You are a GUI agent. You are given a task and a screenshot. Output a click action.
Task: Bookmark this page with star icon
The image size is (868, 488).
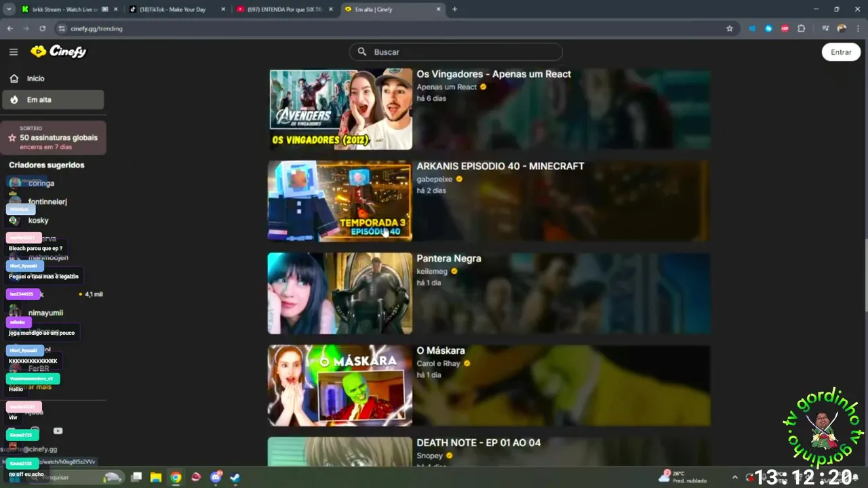click(x=730, y=28)
